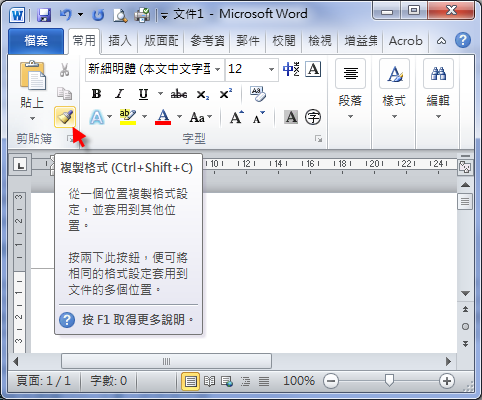Zoom out with the minus button
The height and width of the screenshot is (400, 482).
(x=331, y=381)
